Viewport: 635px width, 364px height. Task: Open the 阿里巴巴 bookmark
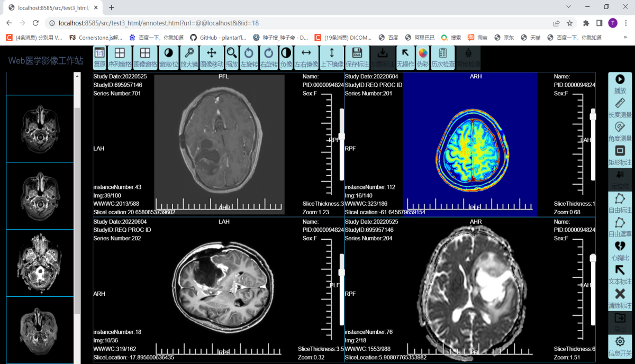420,38
